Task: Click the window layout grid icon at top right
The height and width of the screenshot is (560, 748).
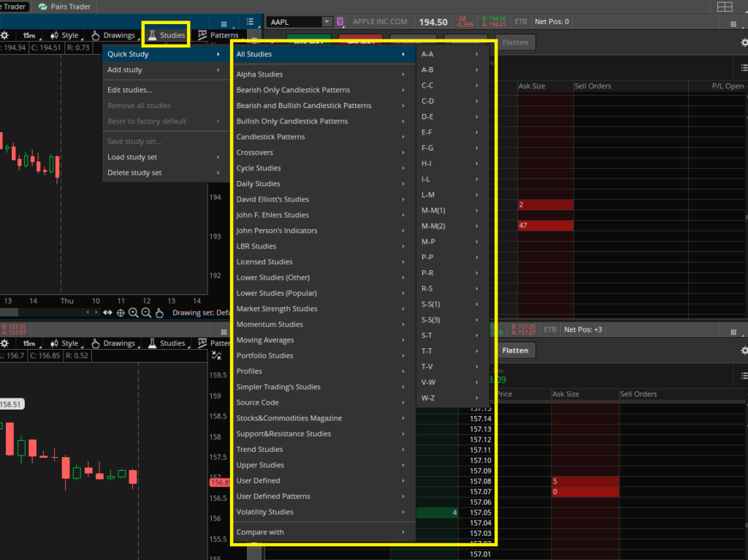Action: pos(725,7)
